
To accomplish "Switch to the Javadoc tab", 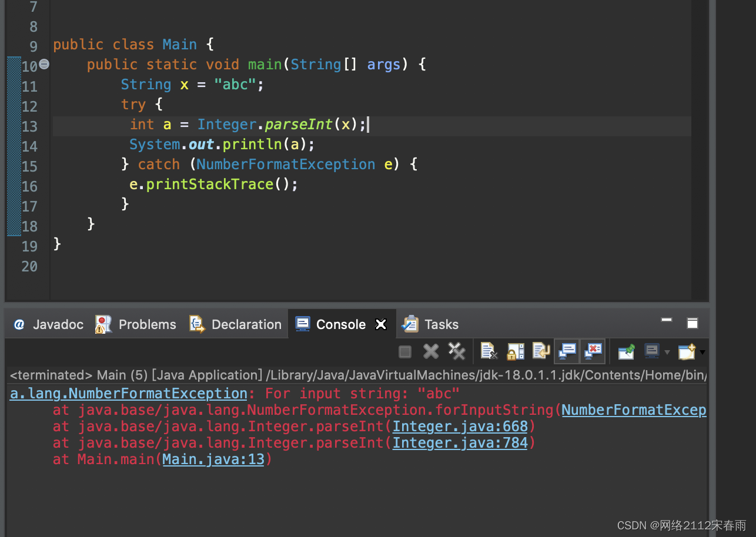I will pyautogui.click(x=49, y=324).
